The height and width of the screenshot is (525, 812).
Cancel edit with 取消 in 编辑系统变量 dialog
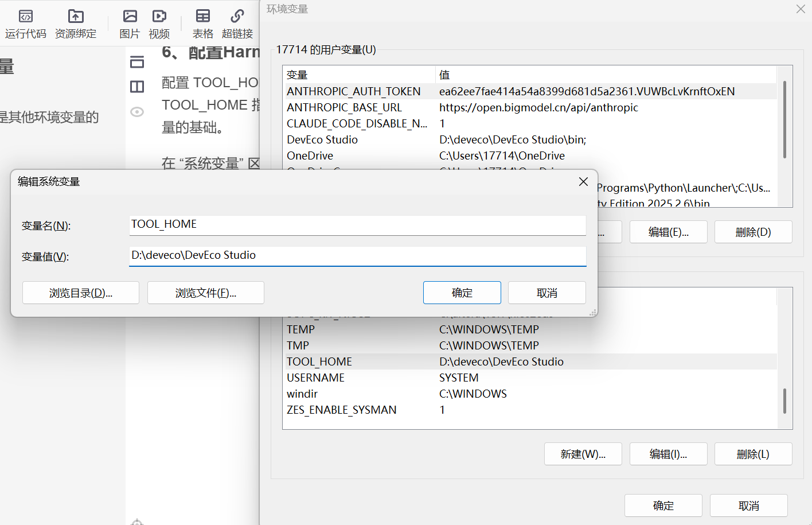point(547,293)
